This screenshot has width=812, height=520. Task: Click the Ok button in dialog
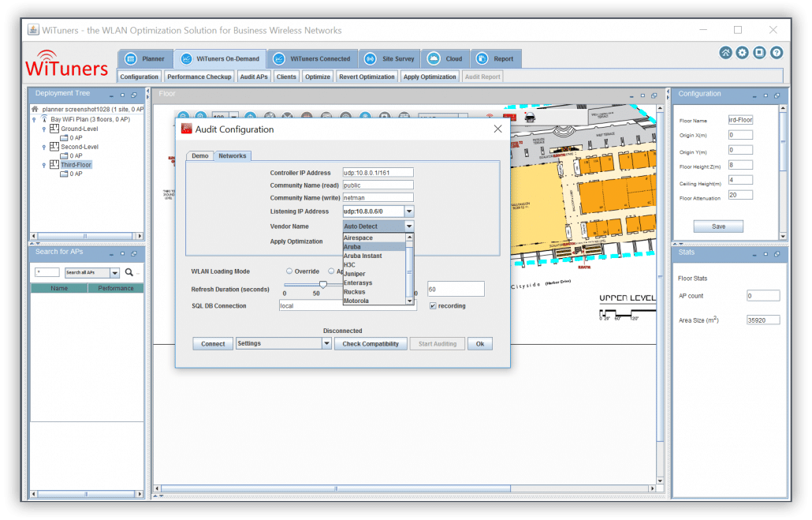pos(480,344)
